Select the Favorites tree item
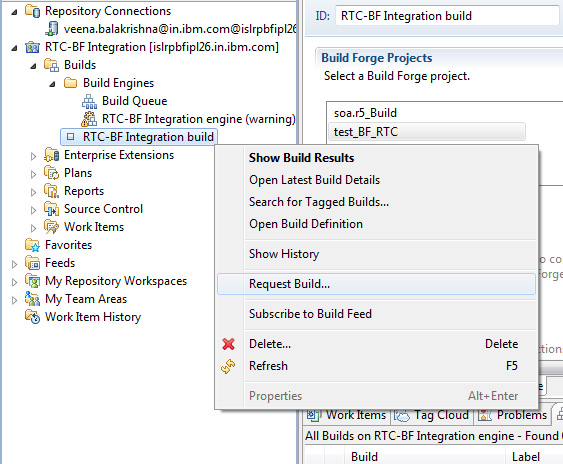563x464 pixels. click(x=68, y=245)
